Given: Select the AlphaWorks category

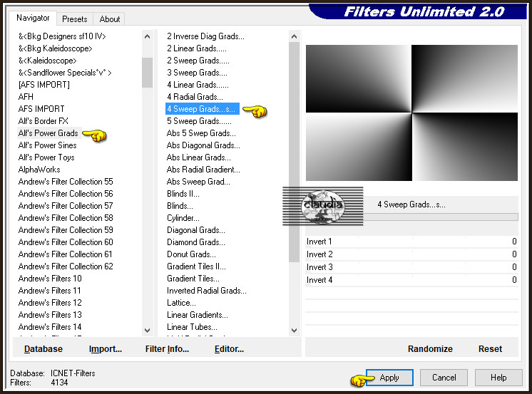Looking at the screenshot, I should point(39,170).
